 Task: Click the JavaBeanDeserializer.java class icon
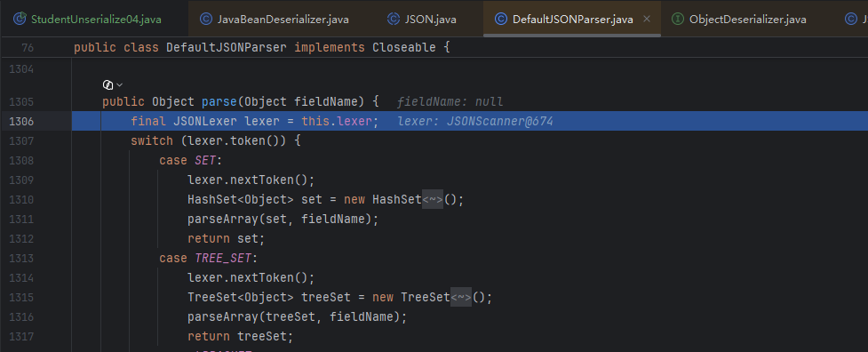[206, 20]
